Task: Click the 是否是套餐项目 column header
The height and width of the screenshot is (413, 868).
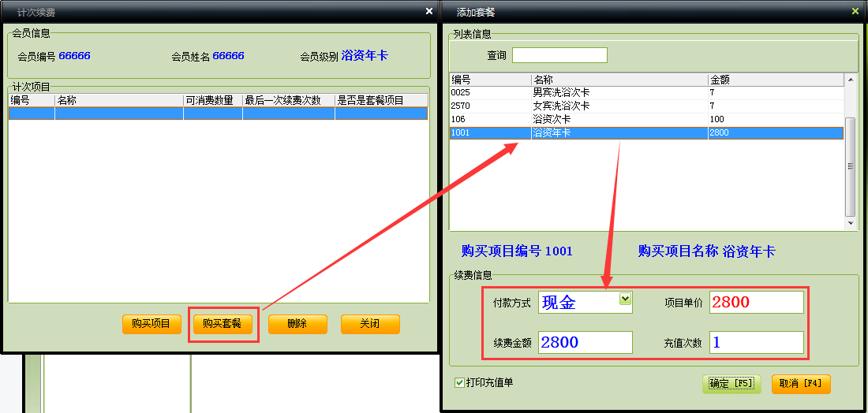Action: point(381,100)
